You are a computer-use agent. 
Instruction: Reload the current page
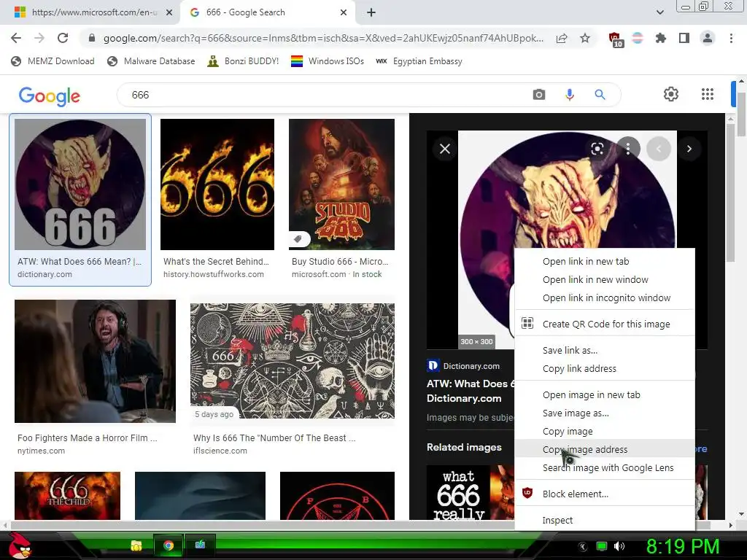(63, 38)
